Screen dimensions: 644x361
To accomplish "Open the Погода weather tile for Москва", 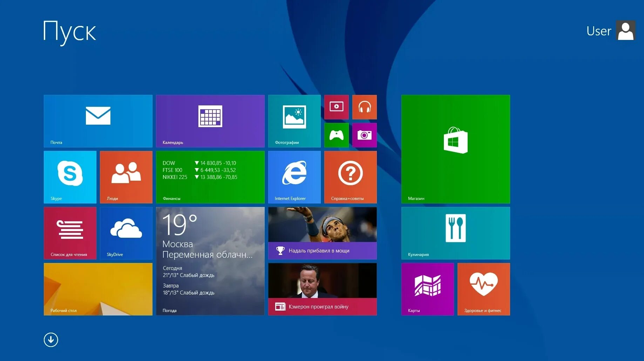I will [x=210, y=261].
